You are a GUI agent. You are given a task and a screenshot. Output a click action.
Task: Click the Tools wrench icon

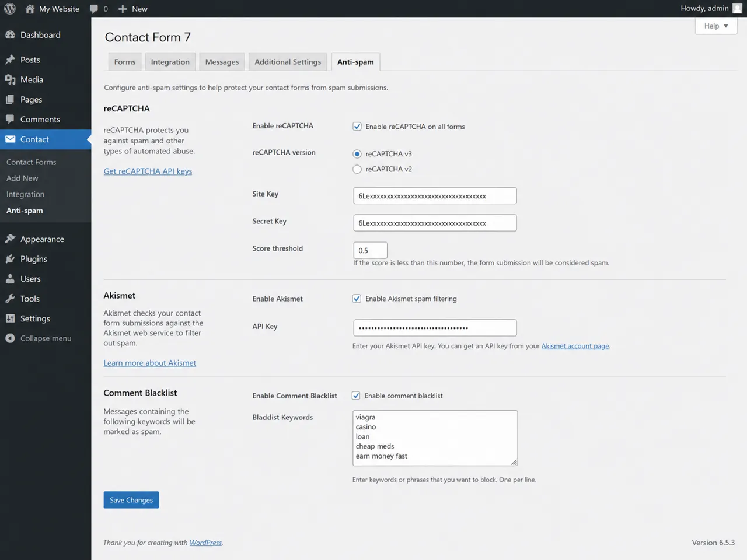point(10,299)
